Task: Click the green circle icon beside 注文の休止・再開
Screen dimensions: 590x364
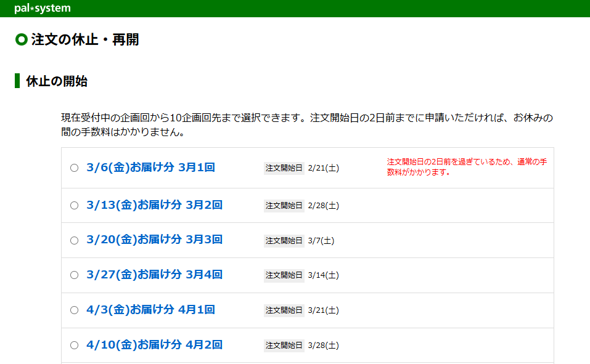Action: coord(22,40)
